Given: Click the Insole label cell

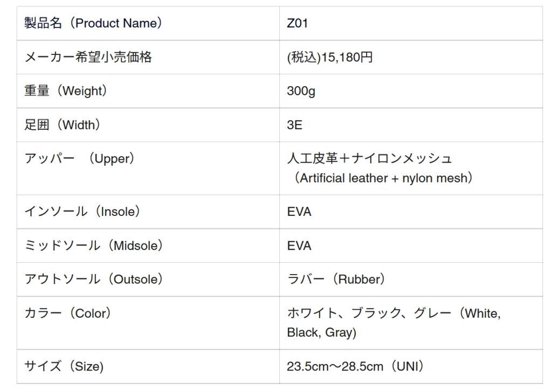Looking at the screenshot, I should pyautogui.click(x=82, y=212).
